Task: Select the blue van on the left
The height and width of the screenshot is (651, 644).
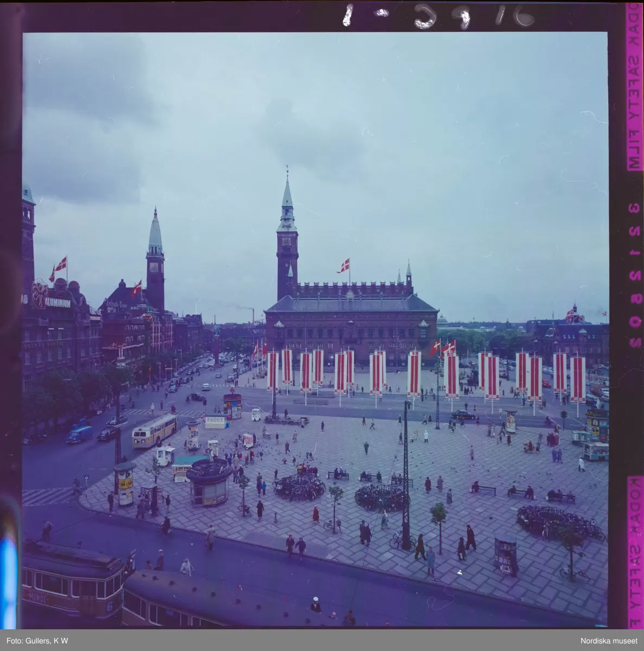Action: [x=80, y=434]
